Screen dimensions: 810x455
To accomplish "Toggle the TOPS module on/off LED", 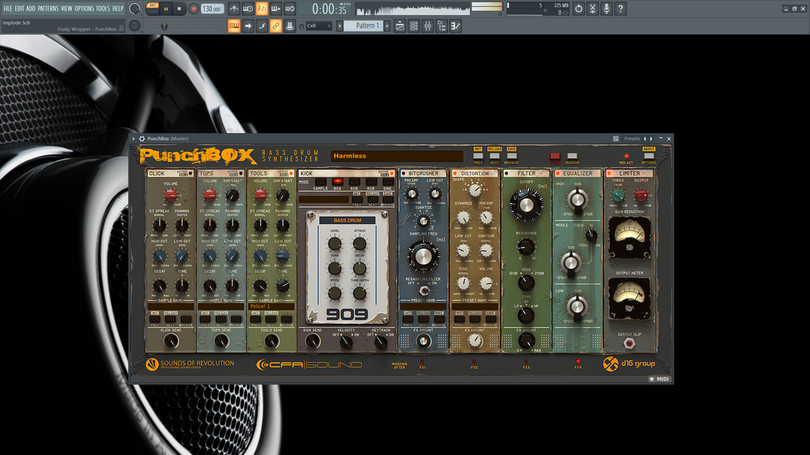I will click(x=241, y=174).
